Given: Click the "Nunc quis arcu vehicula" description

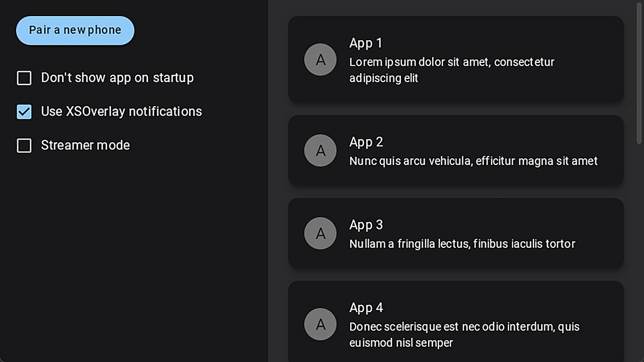Looking at the screenshot, I should click(x=473, y=161).
